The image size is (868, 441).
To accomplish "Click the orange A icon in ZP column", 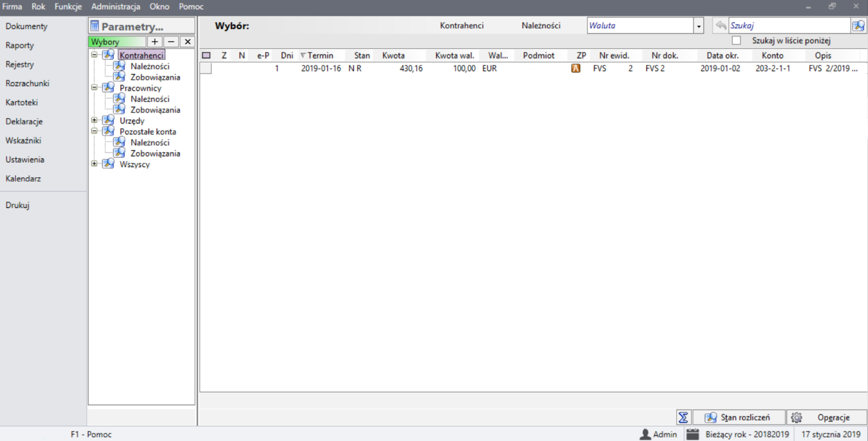I will click(x=576, y=68).
